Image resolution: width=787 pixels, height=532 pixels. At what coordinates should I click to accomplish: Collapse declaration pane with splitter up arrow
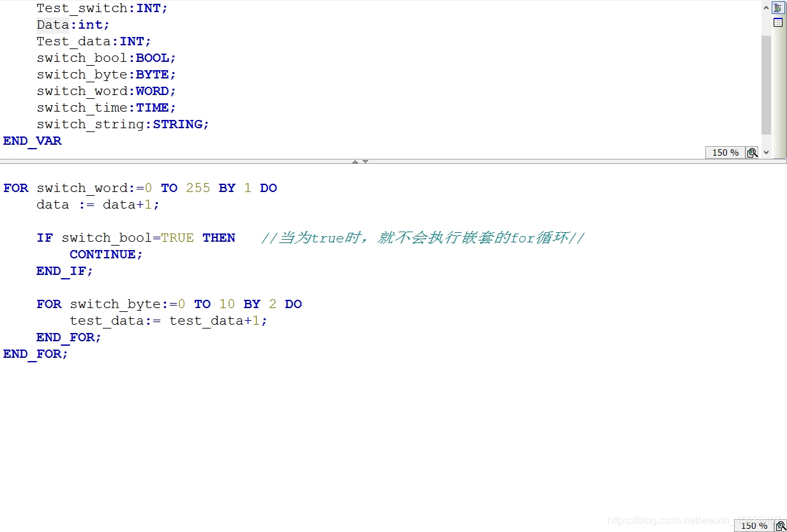[x=356, y=162]
